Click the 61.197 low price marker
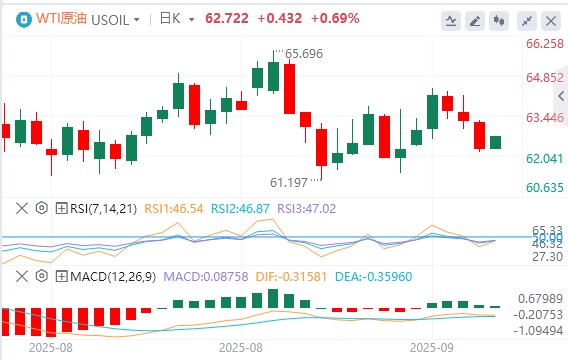The width and height of the screenshot is (568, 360). click(289, 183)
